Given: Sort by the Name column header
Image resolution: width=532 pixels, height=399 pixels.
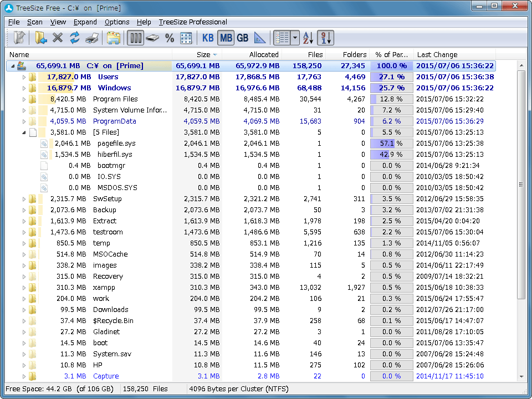Looking at the screenshot, I should (89, 55).
